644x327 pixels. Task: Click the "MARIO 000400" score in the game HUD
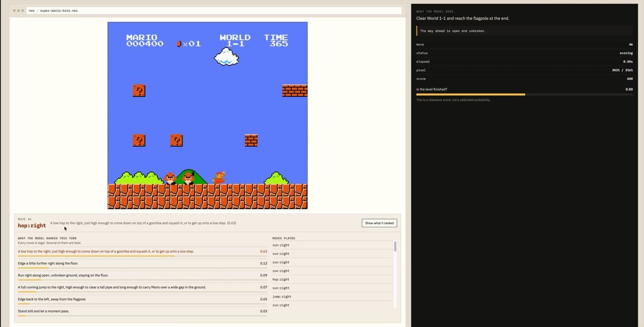[x=145, y=40]
